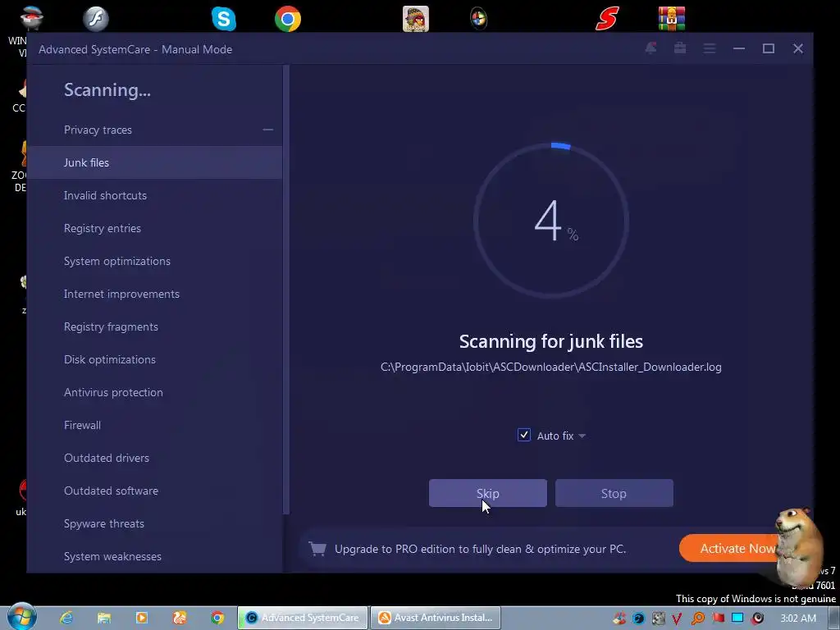Maximize the Advanced SystemCare window
Viewport: 840px width, 630px height.
coord(768,48)
